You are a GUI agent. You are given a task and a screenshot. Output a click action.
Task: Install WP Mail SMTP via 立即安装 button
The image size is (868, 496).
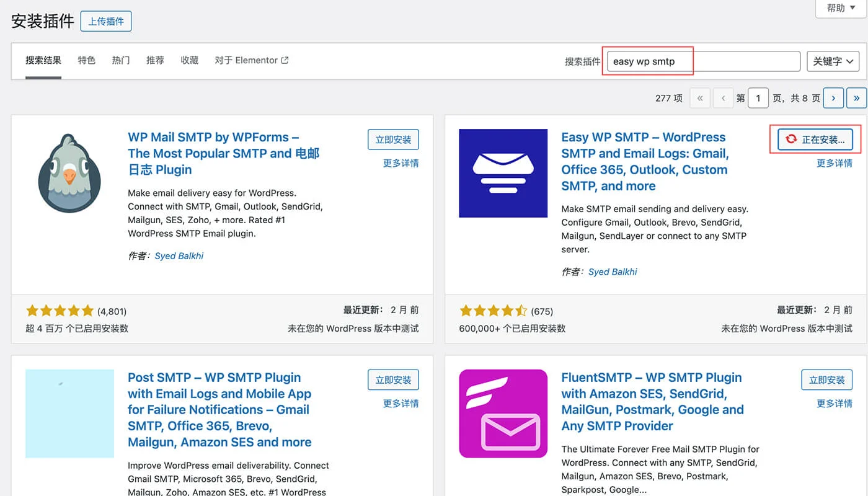(393, 139)
